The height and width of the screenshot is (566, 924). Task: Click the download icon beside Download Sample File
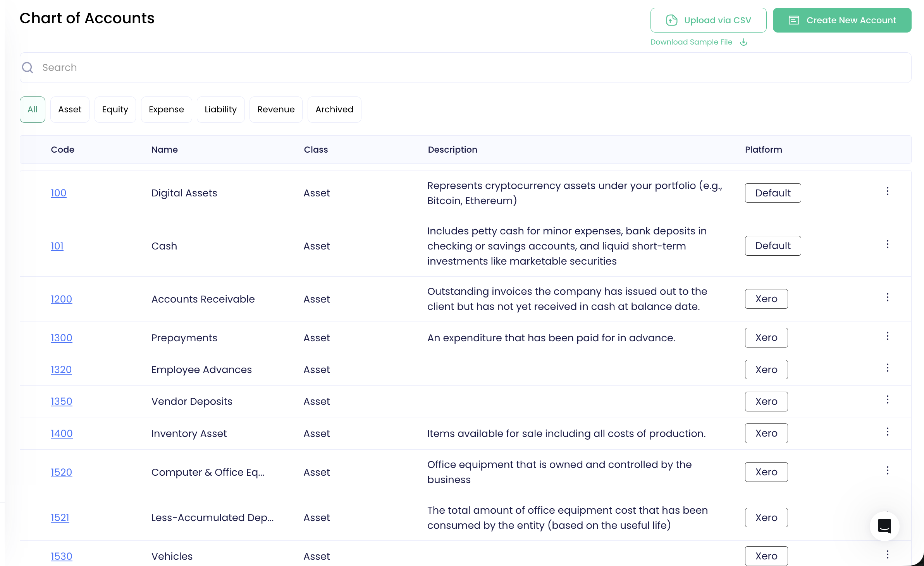point(743,42)
